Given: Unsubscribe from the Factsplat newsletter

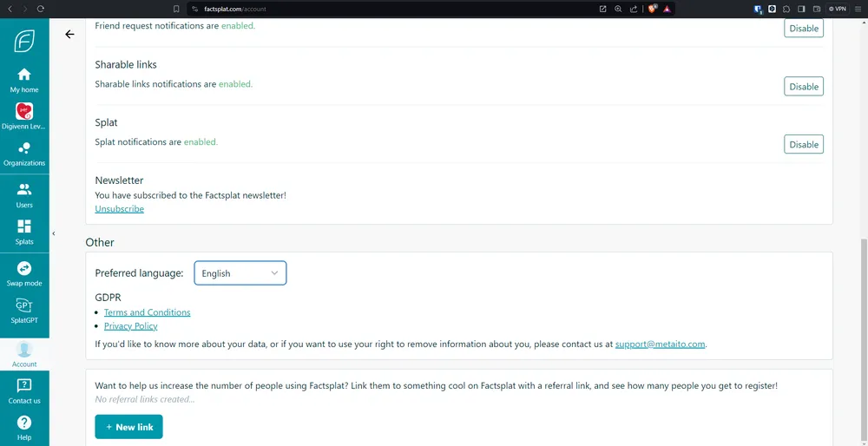Looking at the screenshot, I should pyautogui.click(x=119, y=209).
